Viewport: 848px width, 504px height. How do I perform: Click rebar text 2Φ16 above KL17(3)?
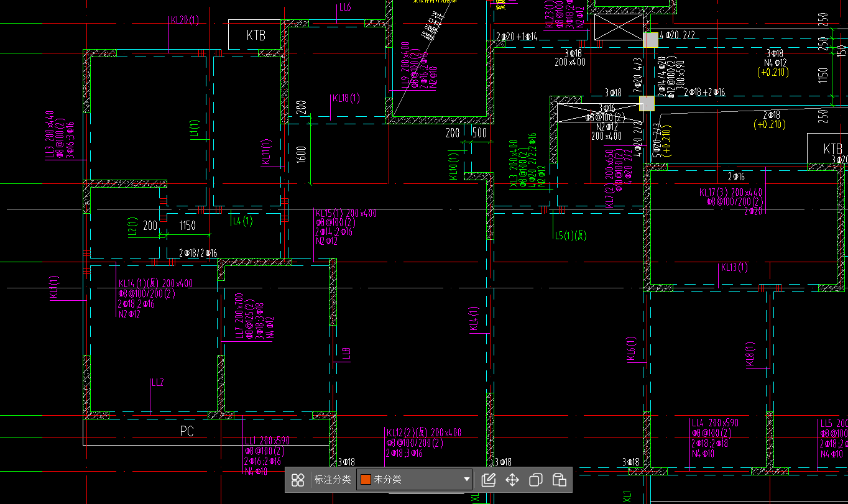736,177
